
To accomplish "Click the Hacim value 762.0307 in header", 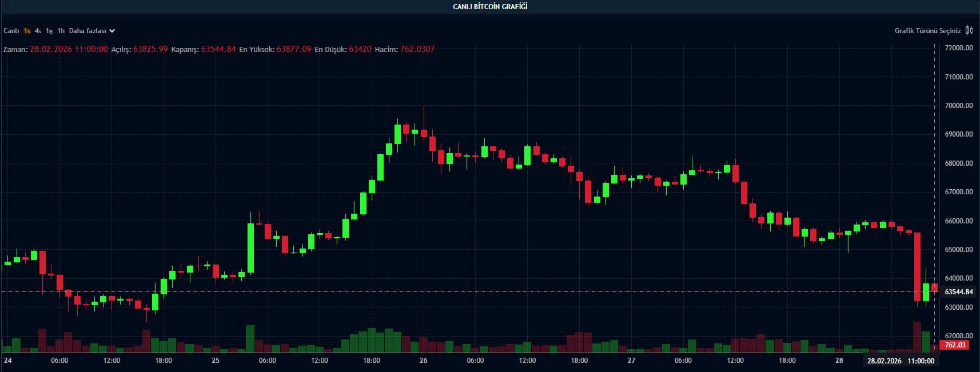I will coord(417,49).
